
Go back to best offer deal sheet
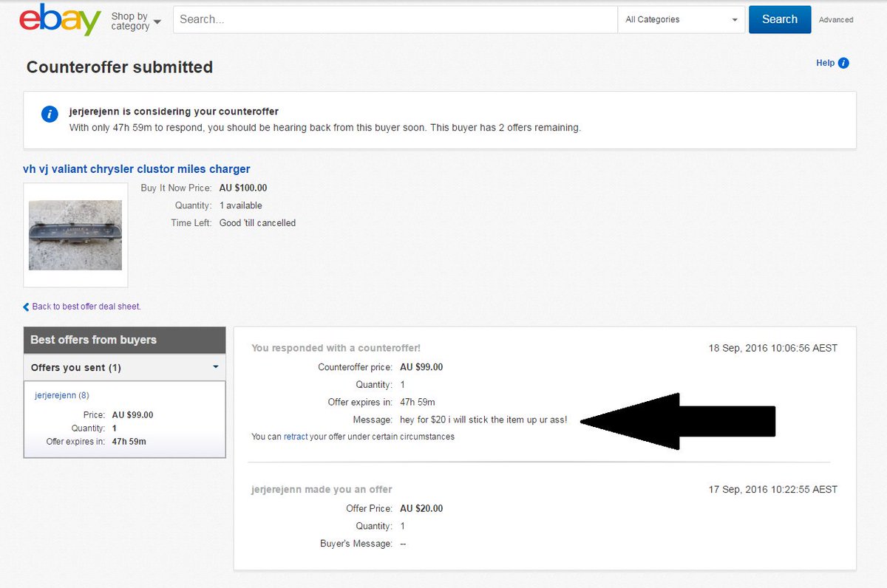86,306
